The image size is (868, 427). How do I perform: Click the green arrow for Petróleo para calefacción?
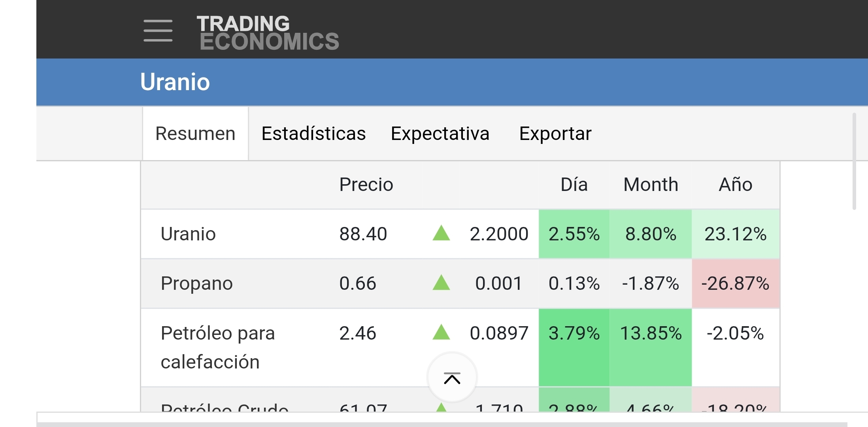441,333
